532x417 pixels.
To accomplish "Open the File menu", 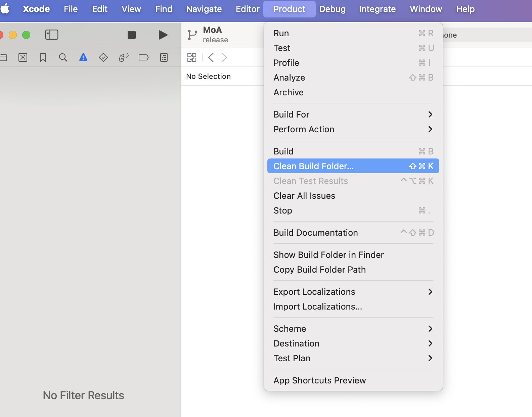I will tap(71, 9).
